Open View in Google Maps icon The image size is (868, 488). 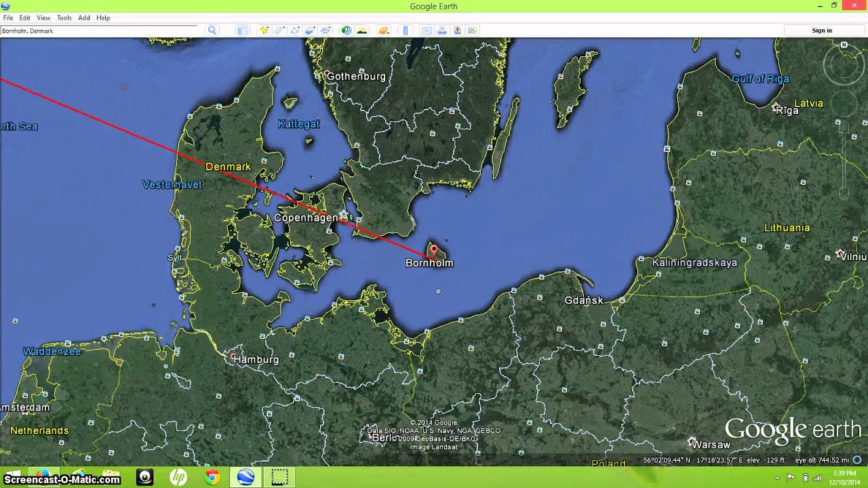click(473, 30)
